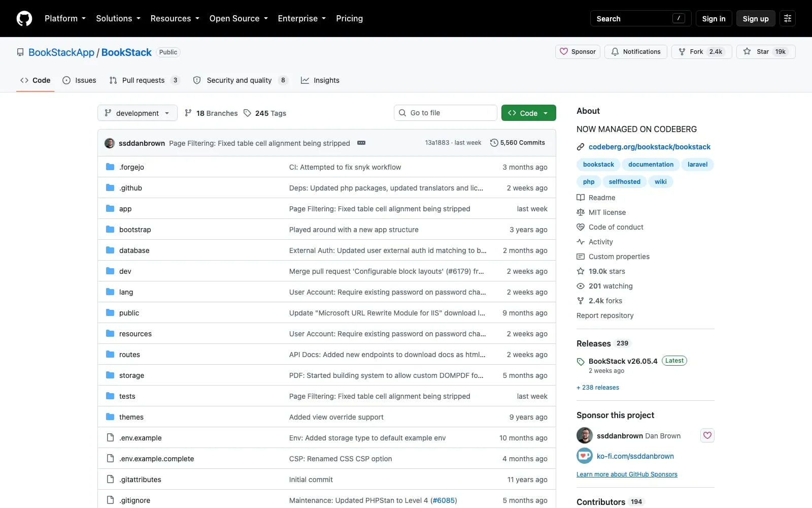Click ssddanbrown's avatar in the commit header

pyautogui.click(x=110, y=143)
